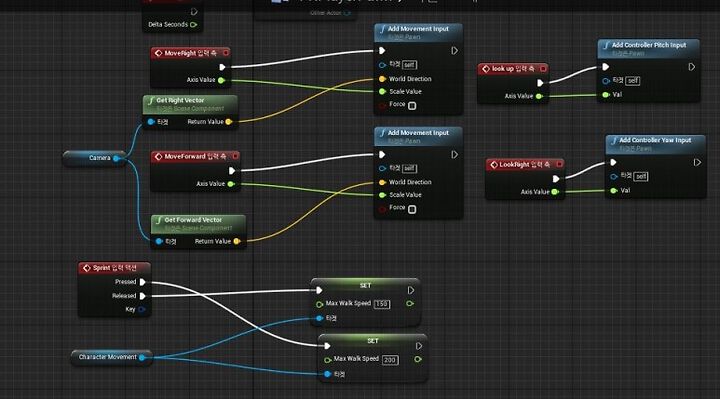Click target pin of SET 150 node

tap(320, 318)
